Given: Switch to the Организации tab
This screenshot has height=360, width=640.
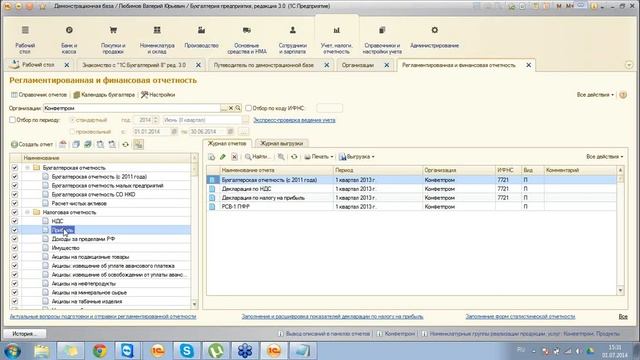Looking at the screenshot, I should point(358,65).
